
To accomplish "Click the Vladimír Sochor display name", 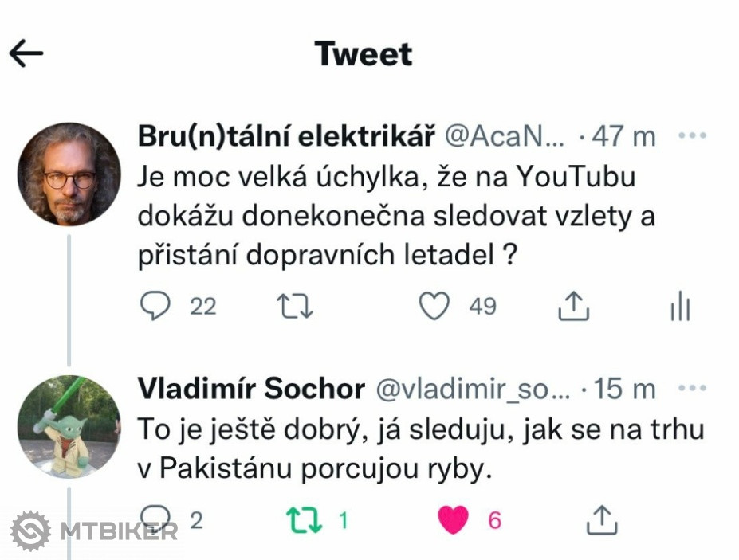I will (251, 389).
